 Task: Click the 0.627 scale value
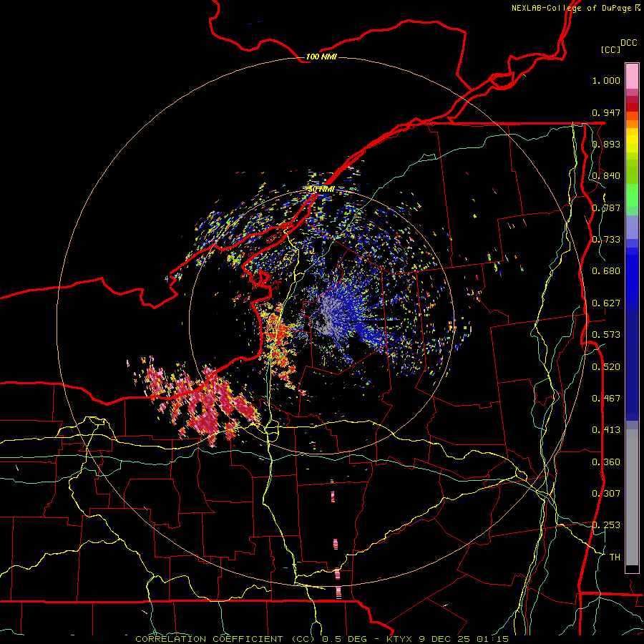606,303
